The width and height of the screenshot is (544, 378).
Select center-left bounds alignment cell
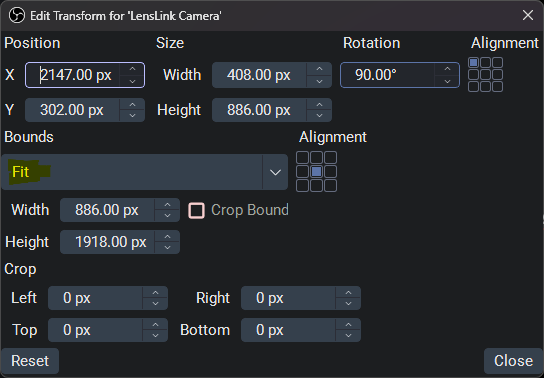coord(303,171)
